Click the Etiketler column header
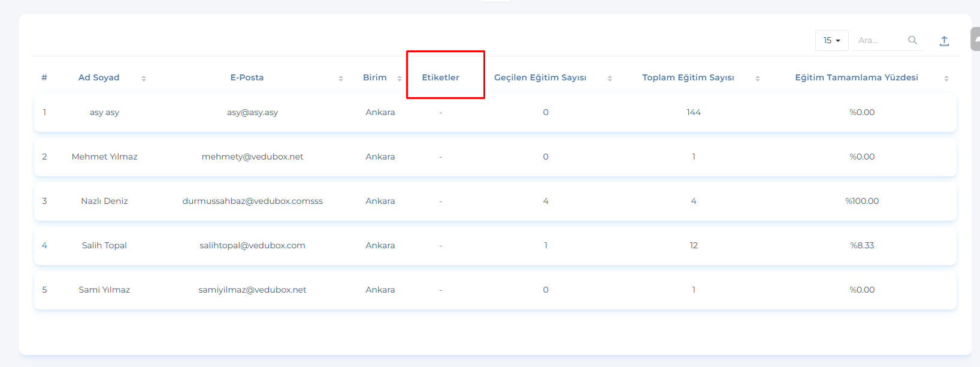980x367 pixels. [x=440, y=77]
